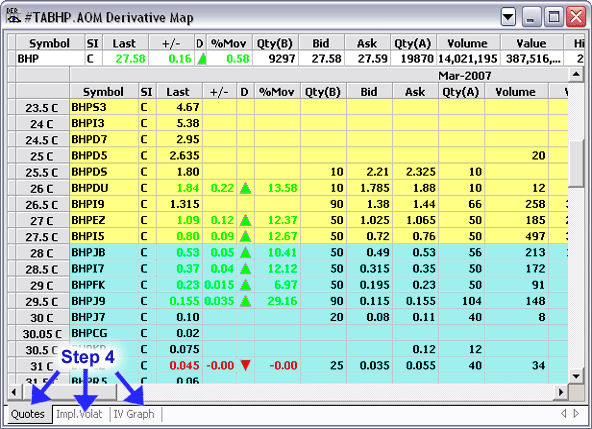Select the BHPJ7 symbol cell
The height and width of the screenshot is (429, 592).
104,317
